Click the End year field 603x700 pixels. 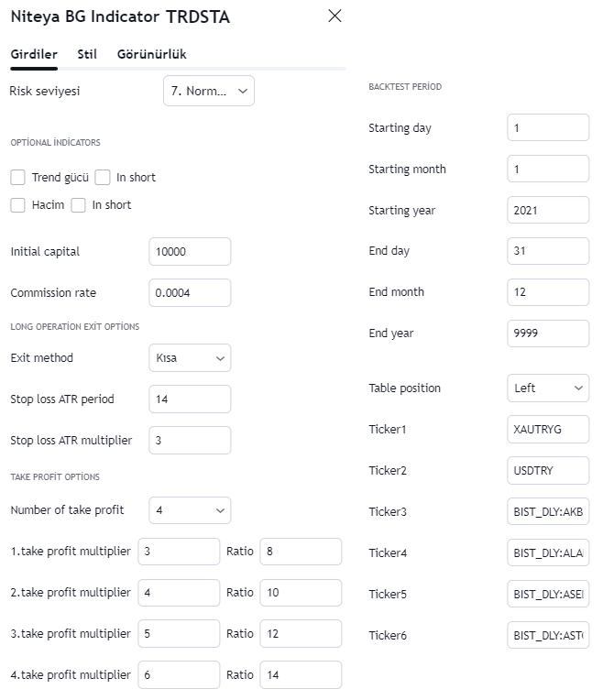(x=547, y=334)
